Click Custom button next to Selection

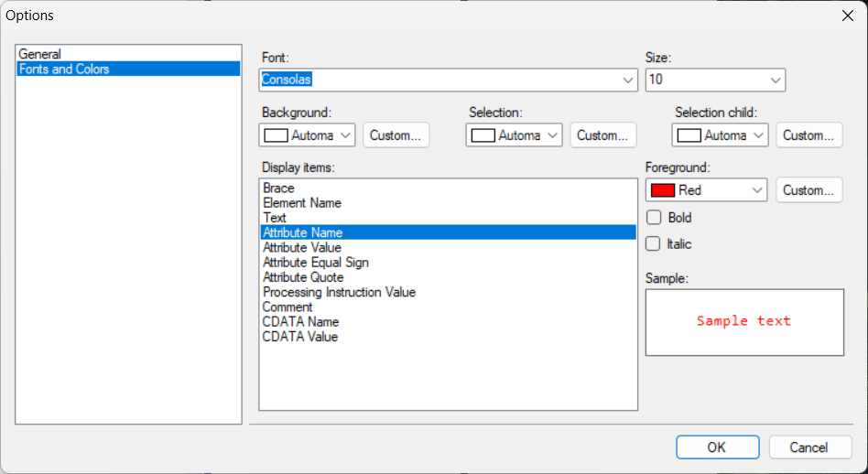pos(602,135)
